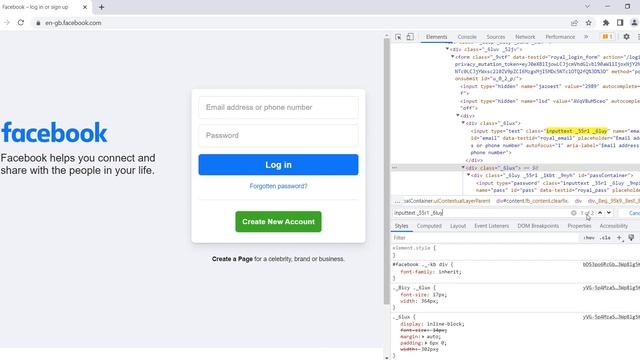Open the DOM Breakpoints tab
This screenshot has height=360, width=640.
(x=538, y=226)
